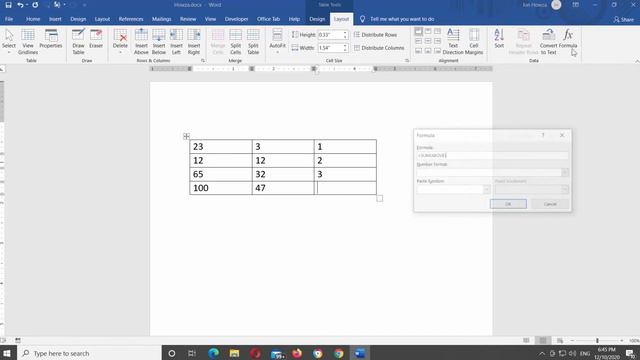
Task: Click Convert to Text
Action: click(x=549, y=42)
